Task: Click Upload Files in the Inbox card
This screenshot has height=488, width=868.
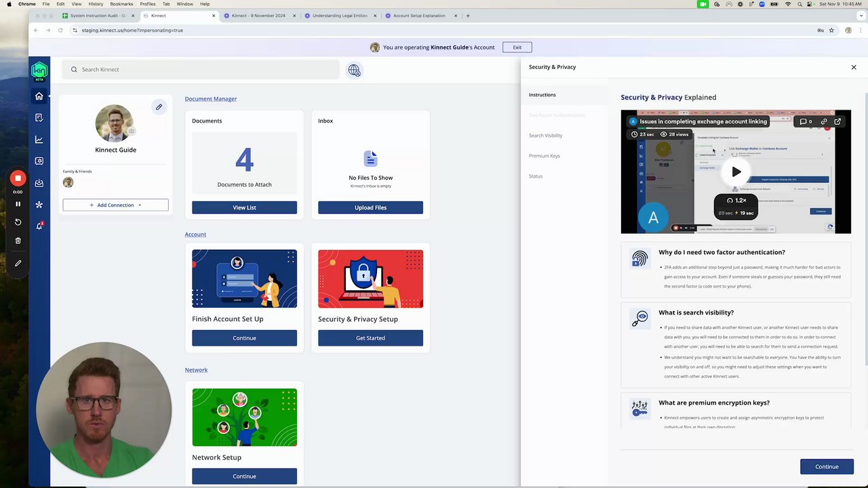Action: pyautogui.click(x=370, y=207)
